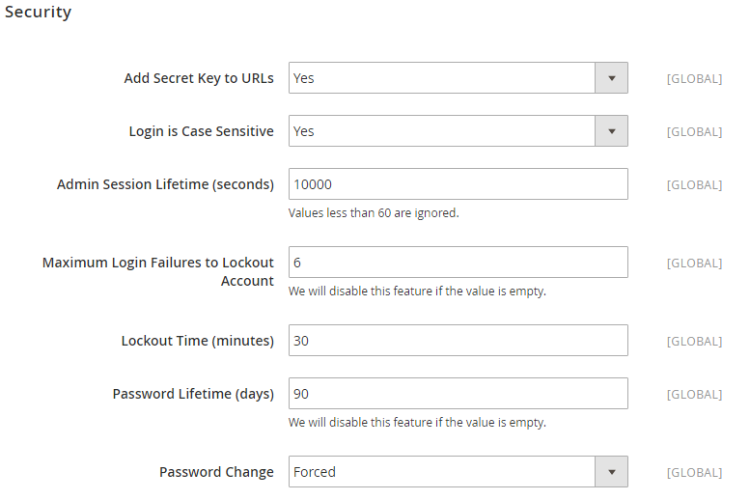Click the Login is Case Sensitive label
The image size is (750, 500).
[201, 131]
